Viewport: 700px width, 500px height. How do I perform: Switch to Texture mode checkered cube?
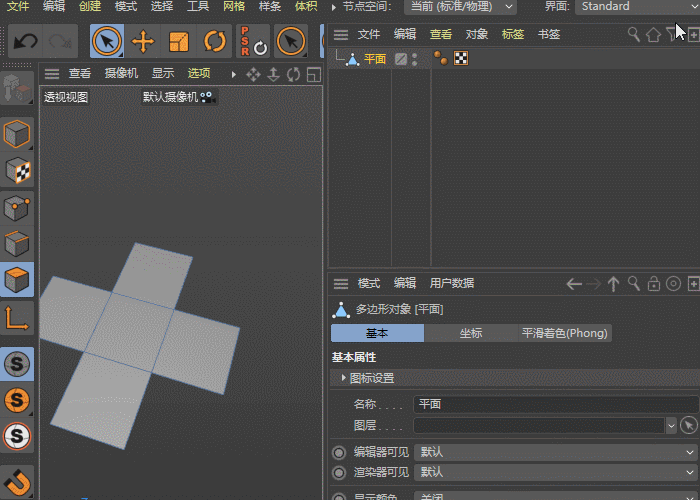coord(17,170)
